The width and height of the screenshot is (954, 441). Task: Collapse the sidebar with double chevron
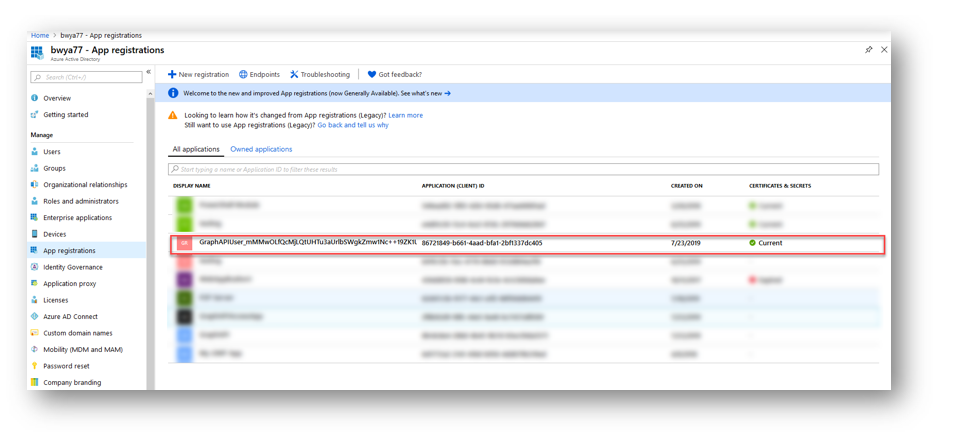coord(148,72)
